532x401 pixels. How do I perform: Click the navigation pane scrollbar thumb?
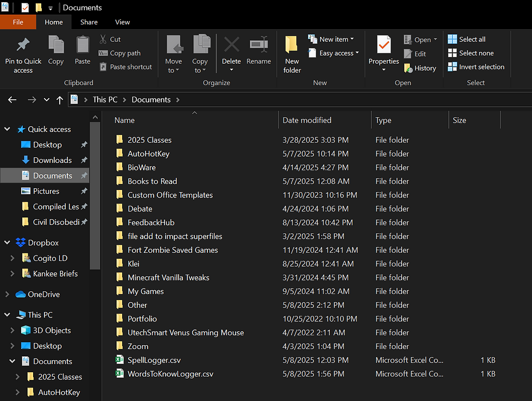[96, 195]
